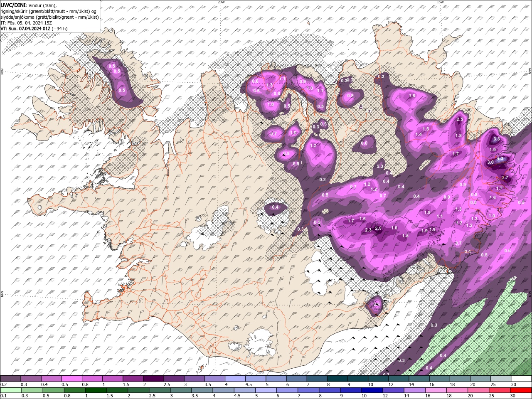Click the 'slydda/snjókoma' legend description line
The height and width of the screenshot is (399, 532).
click(49, 17)
